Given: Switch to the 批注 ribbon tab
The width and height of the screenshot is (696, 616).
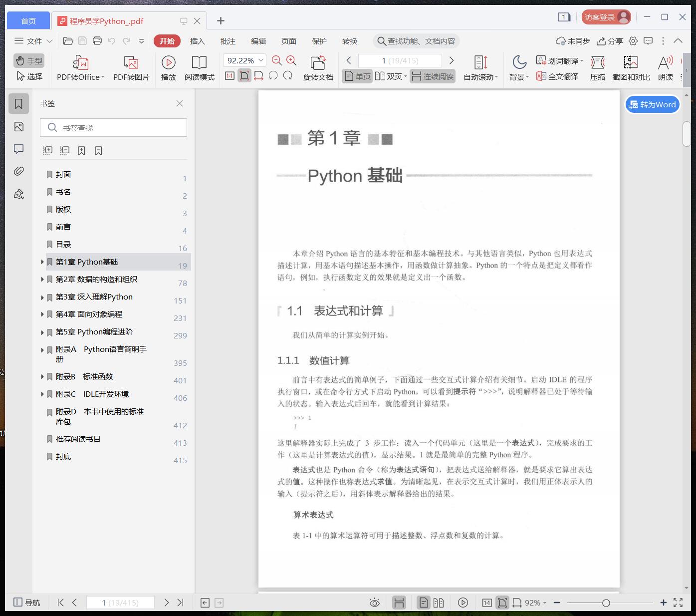Looking at the screenshot, I should pos(228,41).
